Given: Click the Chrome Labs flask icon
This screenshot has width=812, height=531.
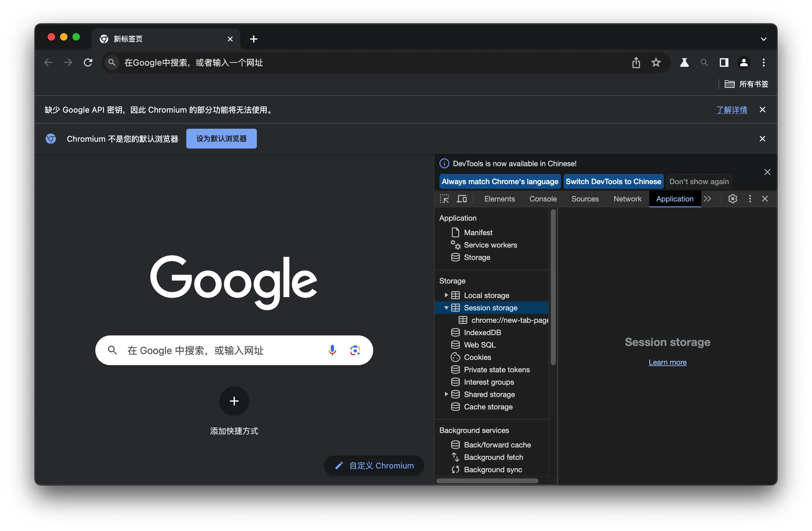Looking at the screenshot, I should pyautogui.click(x=684, y=63).
